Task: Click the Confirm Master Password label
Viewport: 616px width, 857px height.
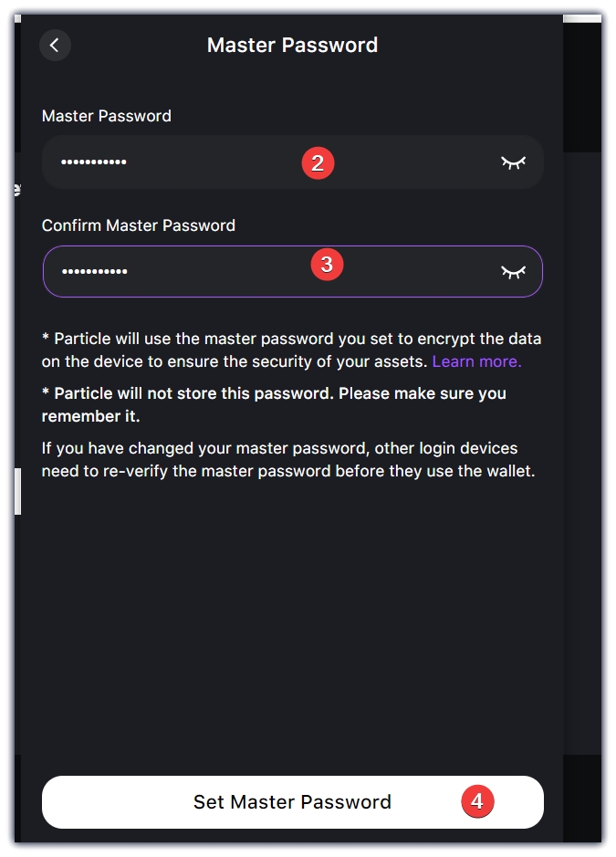Action: coord(139,225)
